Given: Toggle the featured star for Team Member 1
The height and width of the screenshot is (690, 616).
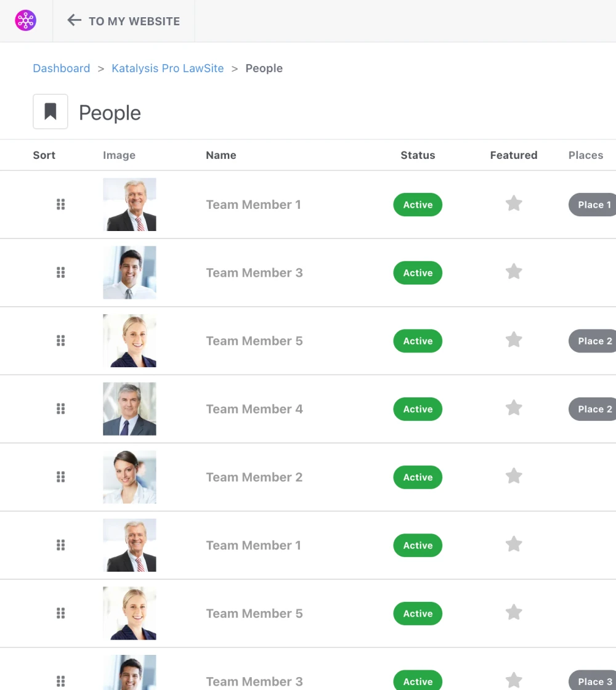Looking at the screenshot, I should click(514, 205).
